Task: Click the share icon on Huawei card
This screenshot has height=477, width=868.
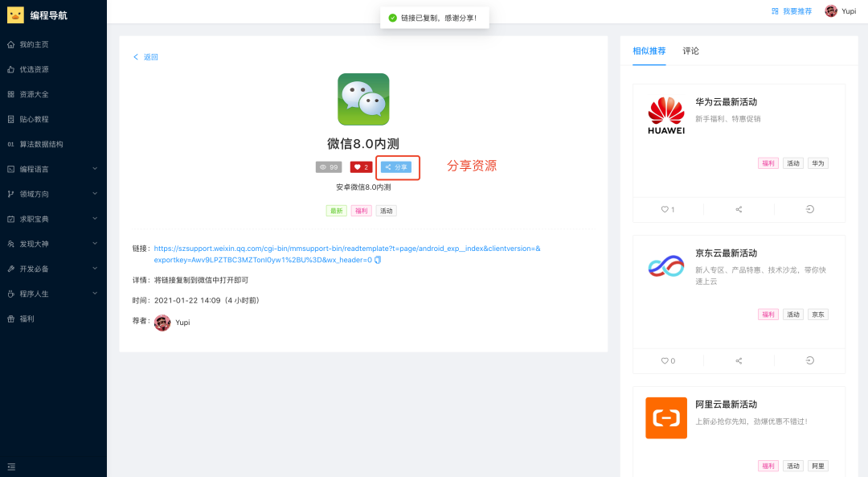Action: pos(739,209)
